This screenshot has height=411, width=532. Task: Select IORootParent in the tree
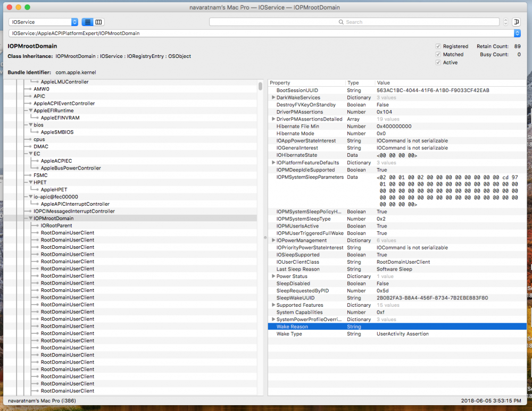click(56, 225)
